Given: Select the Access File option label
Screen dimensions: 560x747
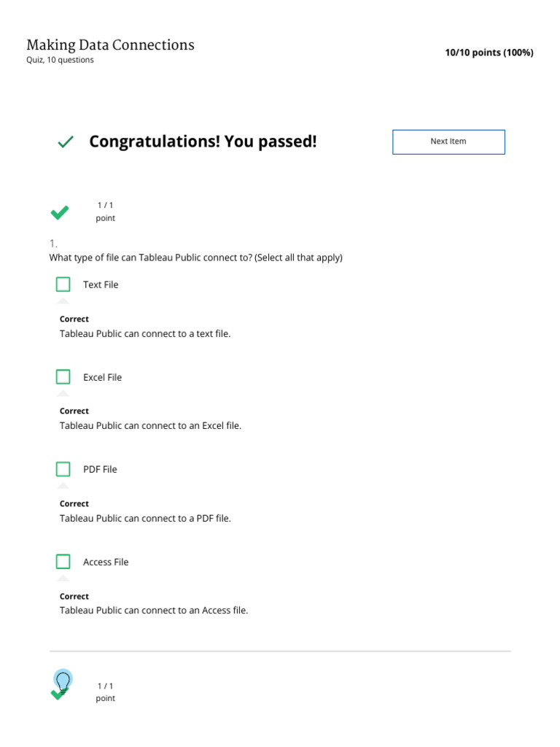Looking at the screenshot, I should [106, 562].
